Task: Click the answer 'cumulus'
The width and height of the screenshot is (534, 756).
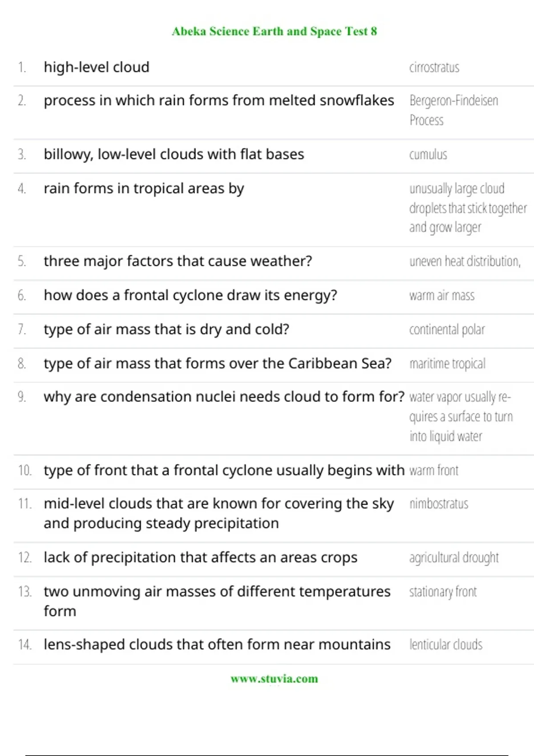Action: point(428,155)
